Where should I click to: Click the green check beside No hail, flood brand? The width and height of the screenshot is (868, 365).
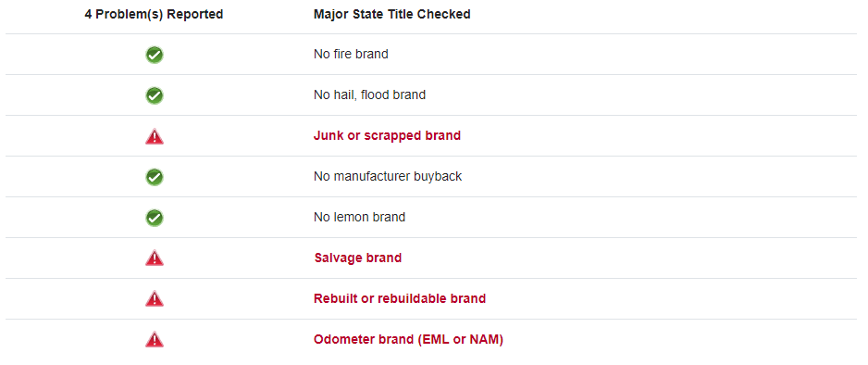154,95
